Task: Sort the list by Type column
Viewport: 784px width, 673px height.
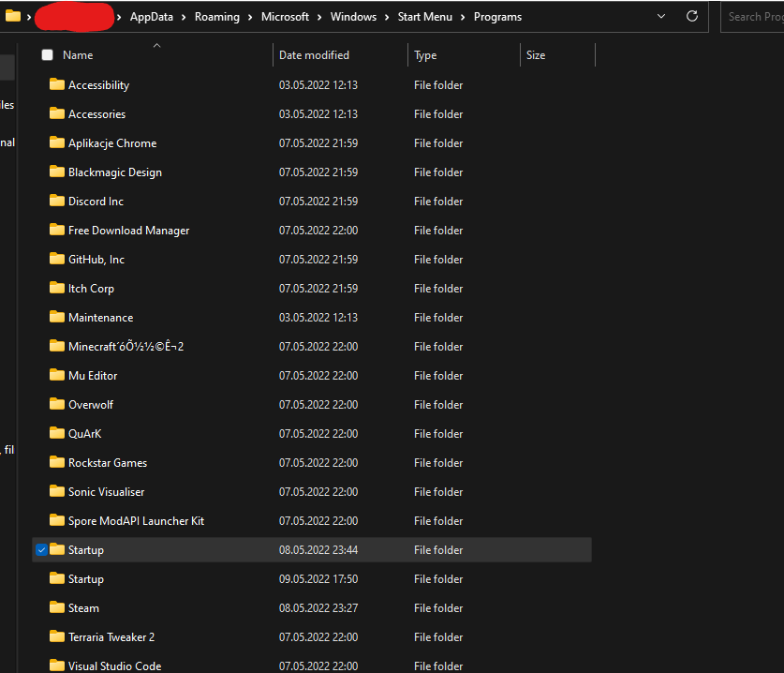Action: click(425, 55)
